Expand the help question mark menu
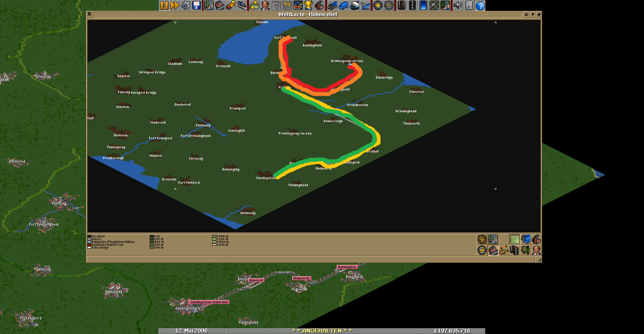 point(480,5)
